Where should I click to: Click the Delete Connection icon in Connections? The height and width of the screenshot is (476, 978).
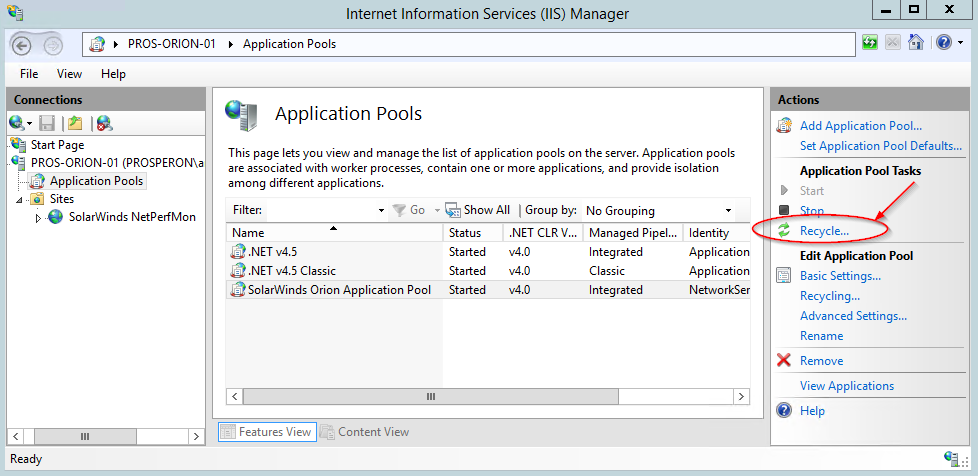(104, 123)
